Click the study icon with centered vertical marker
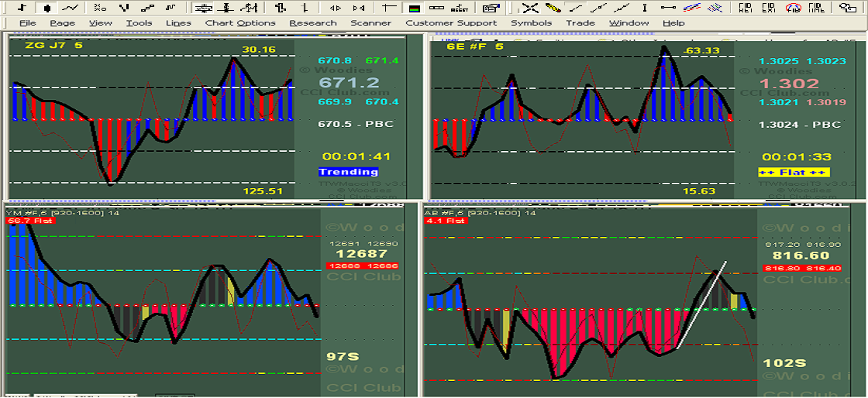868x398 pixels. pos(226,8)
